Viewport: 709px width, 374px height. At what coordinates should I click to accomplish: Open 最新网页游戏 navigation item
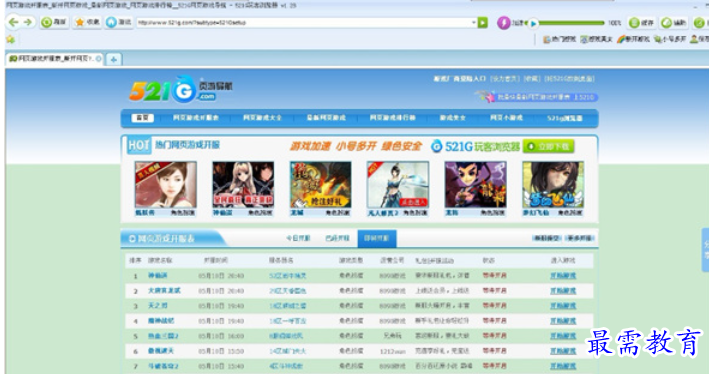click(326, 118)
